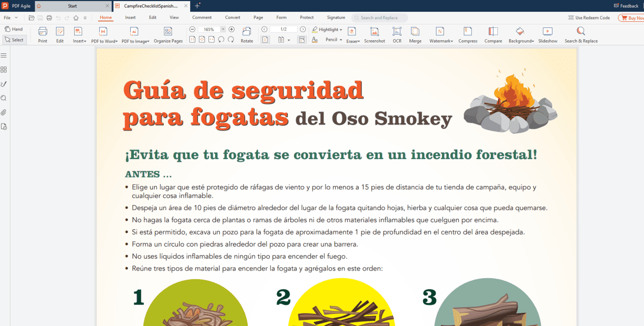The width and height of the screenshot is (644, 326).
Task: Enable the Highlight tool
Action: pos(326,29)
